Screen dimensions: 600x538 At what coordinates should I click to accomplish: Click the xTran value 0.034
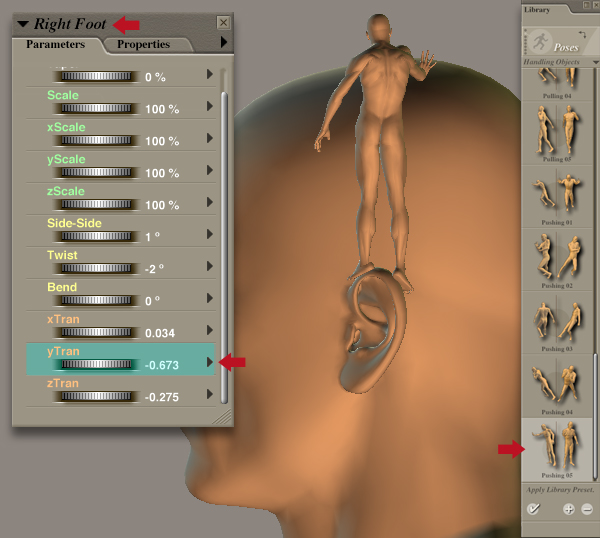160,333
